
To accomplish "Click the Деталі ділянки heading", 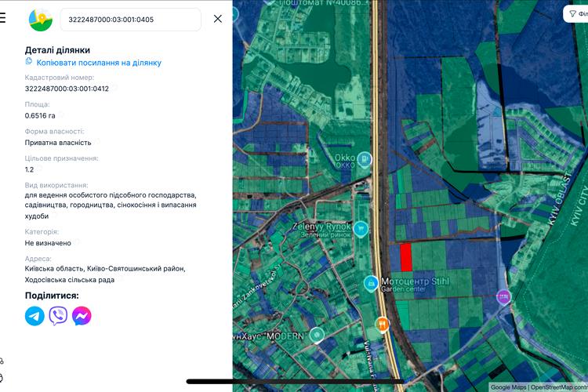I will coord(57,50).
